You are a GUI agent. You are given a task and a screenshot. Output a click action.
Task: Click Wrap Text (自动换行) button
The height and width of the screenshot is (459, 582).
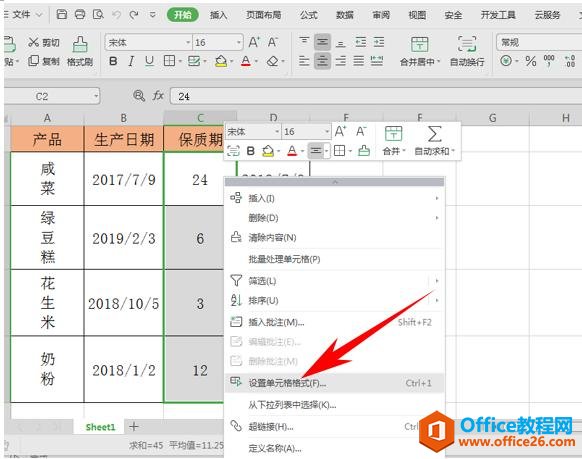[x=467, y=52]
